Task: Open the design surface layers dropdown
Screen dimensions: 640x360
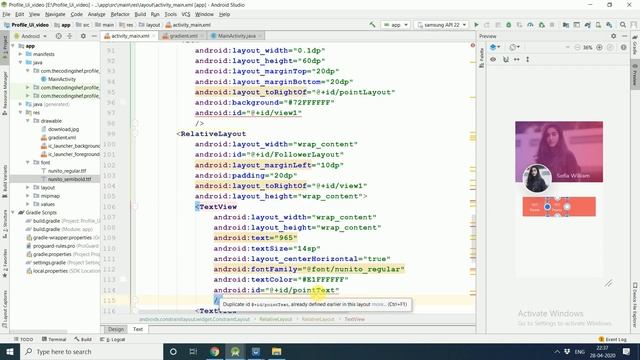Action: tap(495, 47)
